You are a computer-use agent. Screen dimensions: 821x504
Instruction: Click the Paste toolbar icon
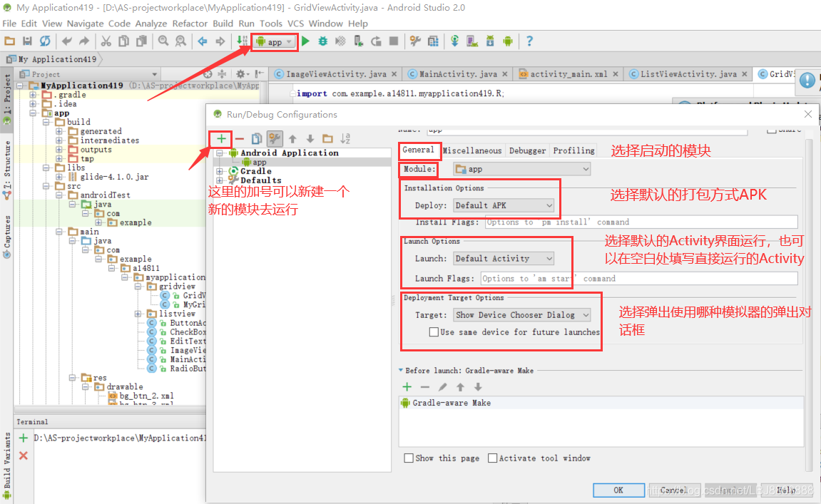tap(141, 41)
